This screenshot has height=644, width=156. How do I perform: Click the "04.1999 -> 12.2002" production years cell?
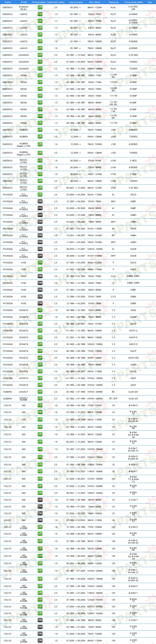76,68
